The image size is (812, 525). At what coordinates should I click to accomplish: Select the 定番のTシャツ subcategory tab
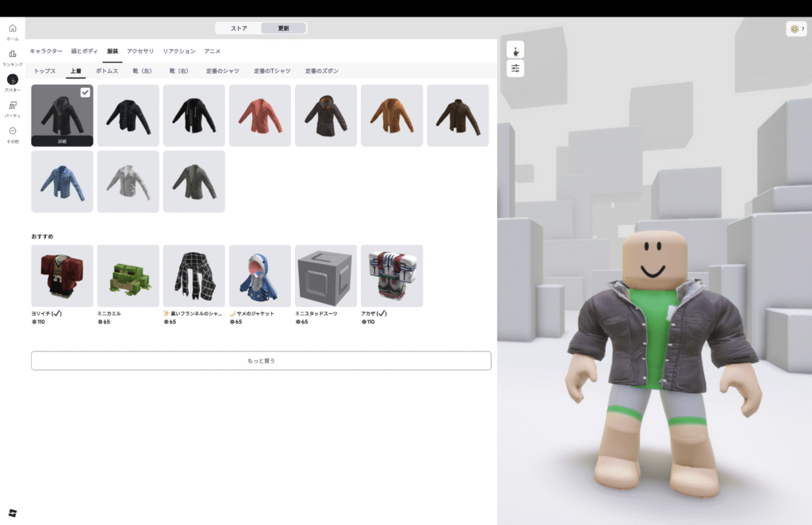272,71
